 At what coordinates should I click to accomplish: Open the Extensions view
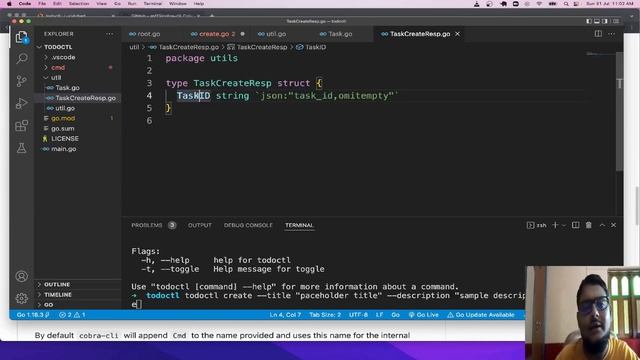coord(21,125)
